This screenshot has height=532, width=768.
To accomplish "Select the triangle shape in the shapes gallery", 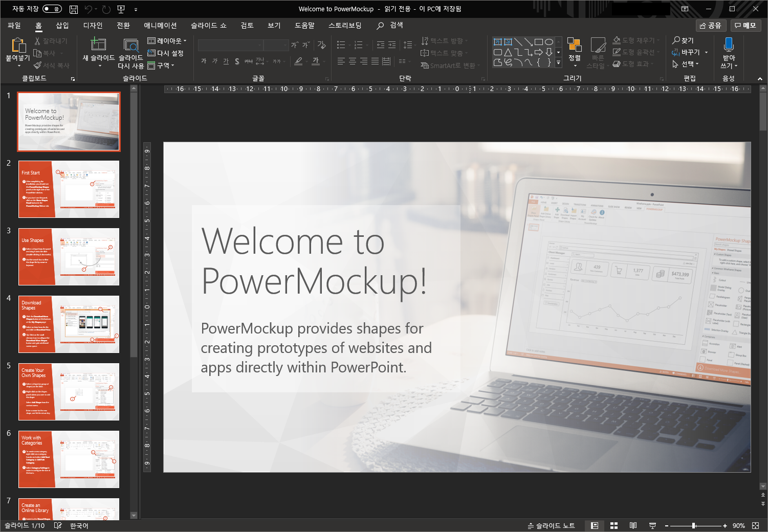I will pos(508,52).
